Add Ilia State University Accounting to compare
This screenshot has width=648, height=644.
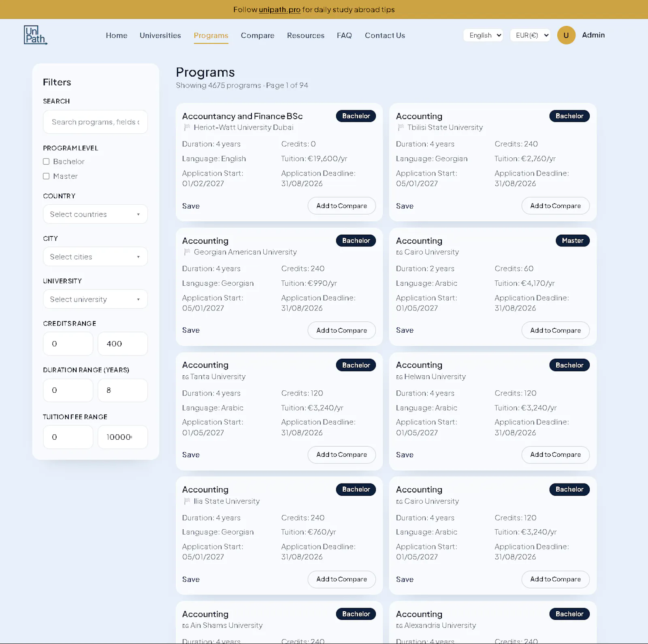(341, 579)
